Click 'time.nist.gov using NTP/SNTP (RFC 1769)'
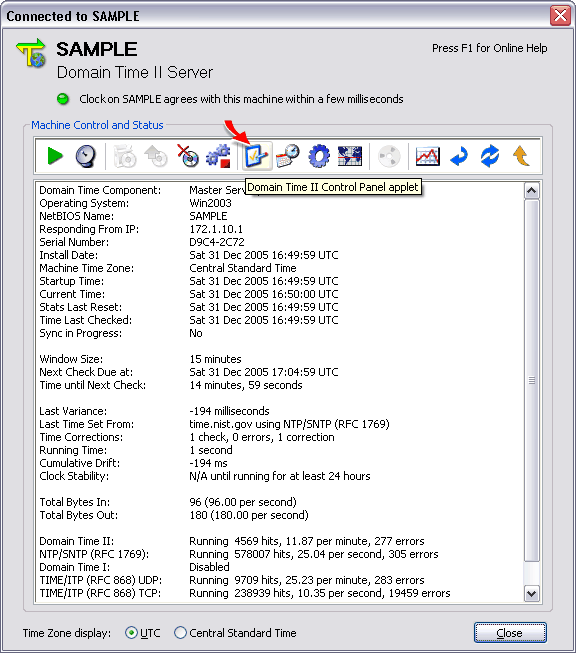This screenshot has height=653, width=576. (289, 424)
